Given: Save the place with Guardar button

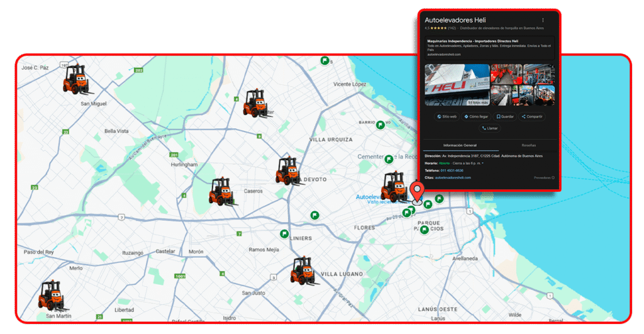Looking at the screenshot, I should click(505, 116).
